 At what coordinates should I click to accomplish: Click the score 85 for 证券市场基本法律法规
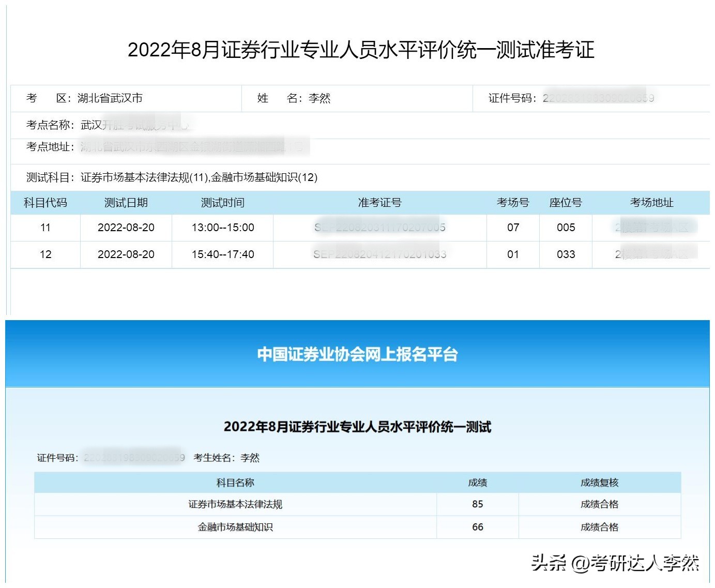point(477,504)
